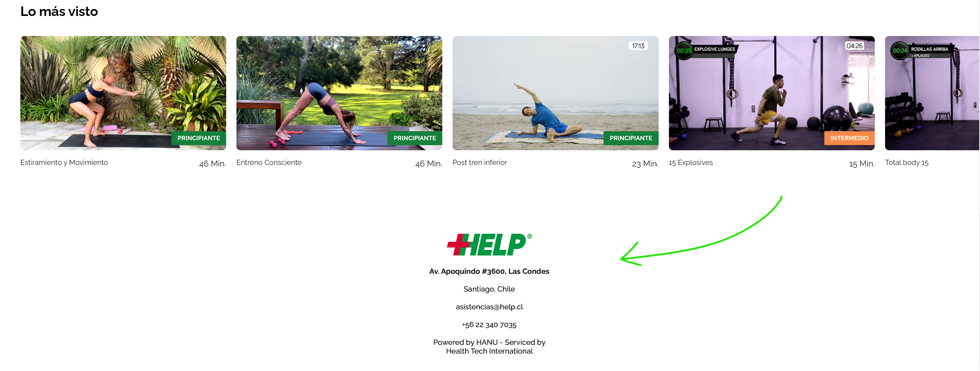Click the HELP logo in footer
Viewport: 980px width, 371px height.
pos(489,244)
